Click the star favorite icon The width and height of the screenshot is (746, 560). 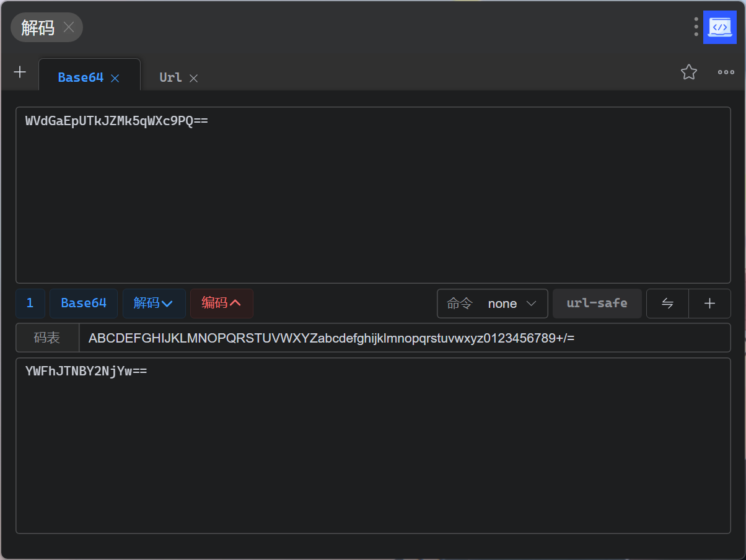coord(689,72)
